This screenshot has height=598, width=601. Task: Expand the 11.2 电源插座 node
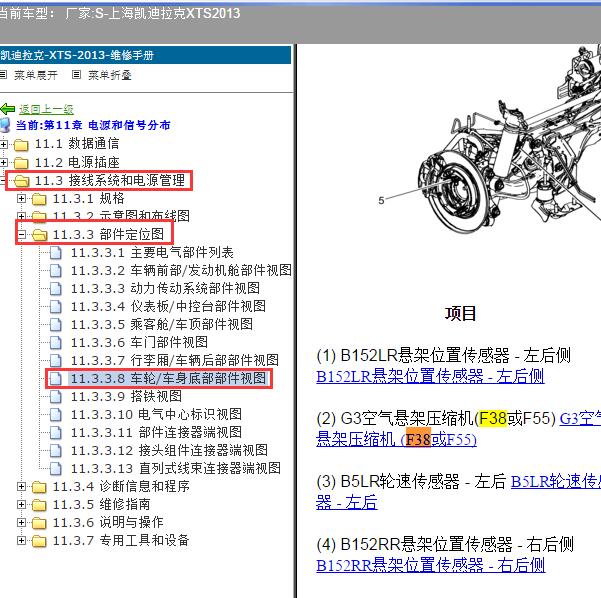[x=3, y=163]
